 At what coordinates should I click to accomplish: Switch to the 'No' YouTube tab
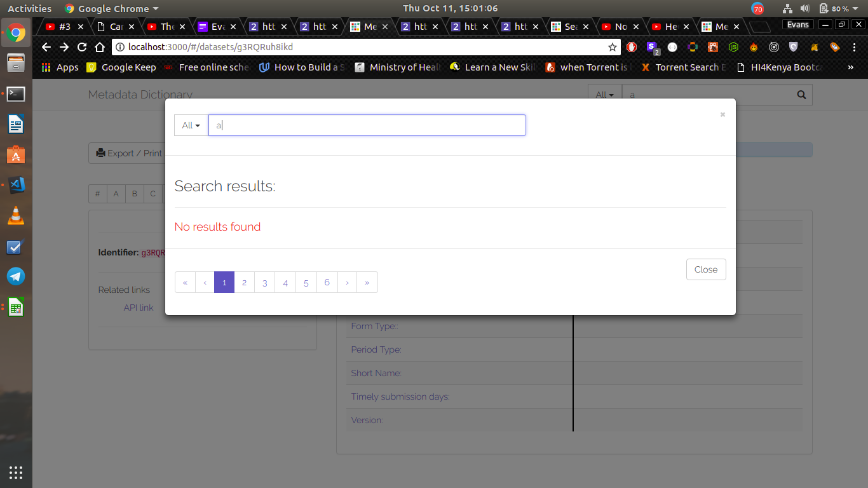620,27
